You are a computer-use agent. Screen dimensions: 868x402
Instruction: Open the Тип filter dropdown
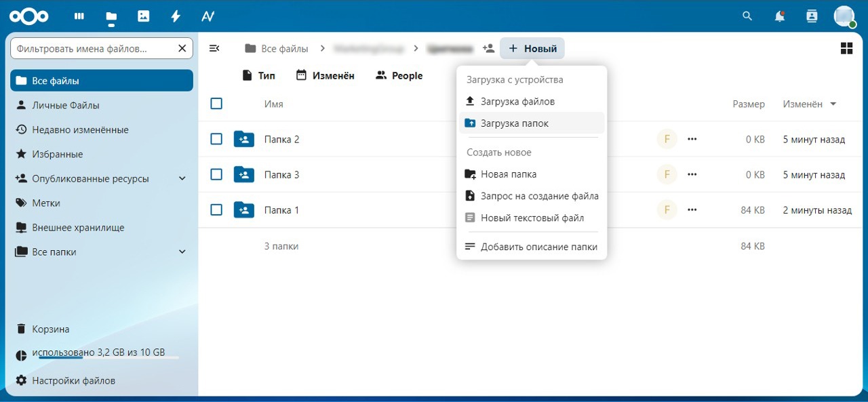[x=258, y=75]
